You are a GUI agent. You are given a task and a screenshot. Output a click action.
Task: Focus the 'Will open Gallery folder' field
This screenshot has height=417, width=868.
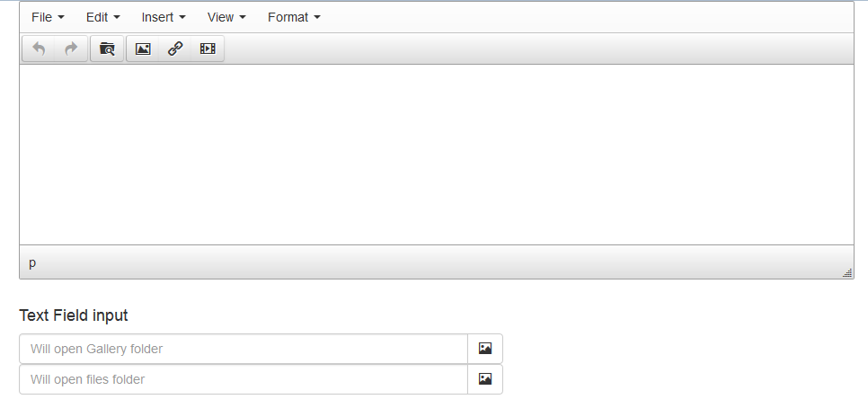point(244,349)
